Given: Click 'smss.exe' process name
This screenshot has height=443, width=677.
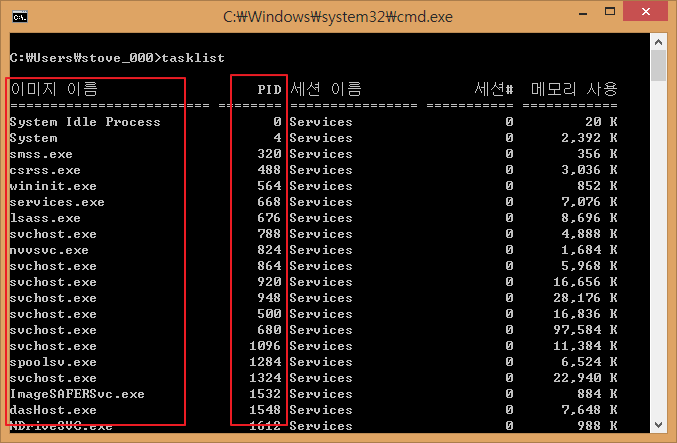Looking at the screenshot, I should [41, 154].
